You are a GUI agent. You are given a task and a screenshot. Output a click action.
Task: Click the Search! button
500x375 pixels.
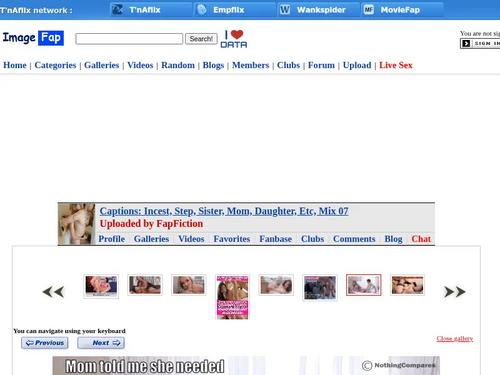coord(201,39)
